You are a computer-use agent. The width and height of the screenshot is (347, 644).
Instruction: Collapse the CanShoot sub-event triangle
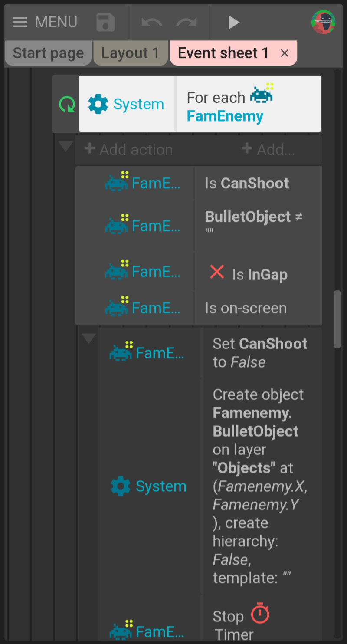(x=89, y=338)
